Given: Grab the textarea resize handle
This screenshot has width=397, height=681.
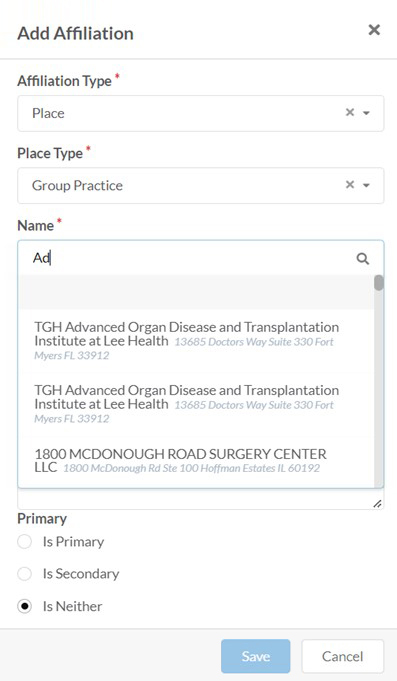Looking at the screenshot, I should (x=377, y=504).
